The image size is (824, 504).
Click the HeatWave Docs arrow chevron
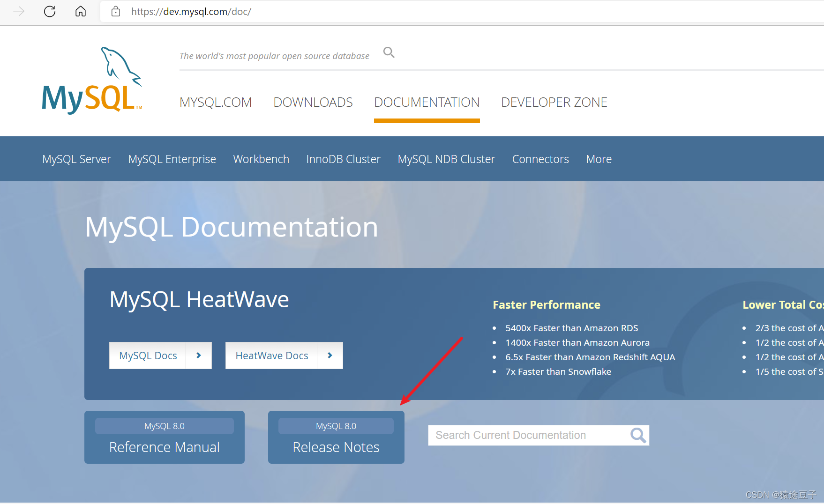click(x=330, y=356)
